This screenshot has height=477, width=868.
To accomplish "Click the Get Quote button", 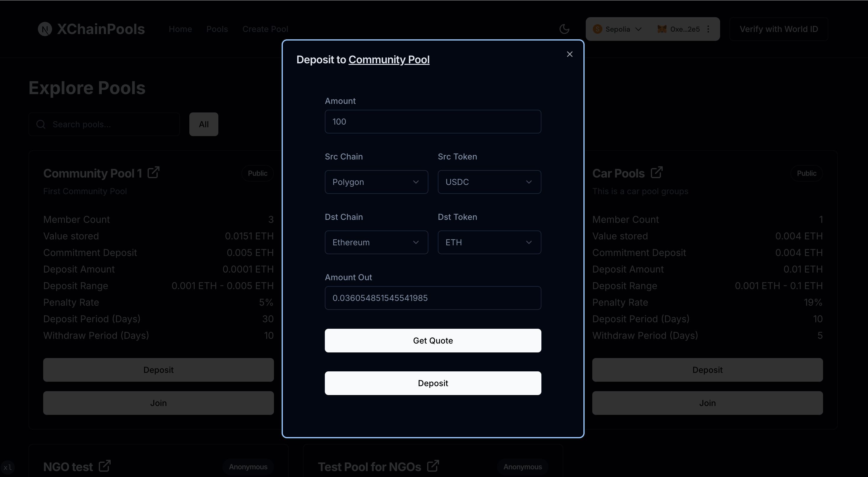I will tap(433, 341).
